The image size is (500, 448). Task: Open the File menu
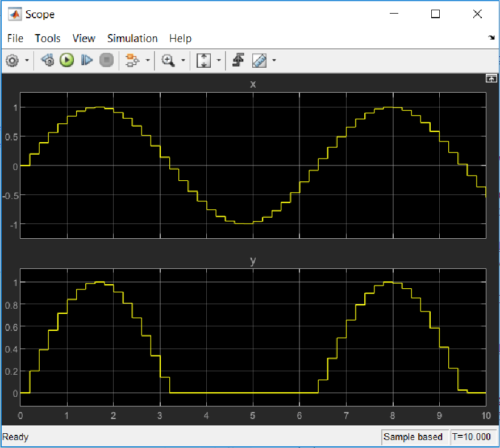pos(15,38)
